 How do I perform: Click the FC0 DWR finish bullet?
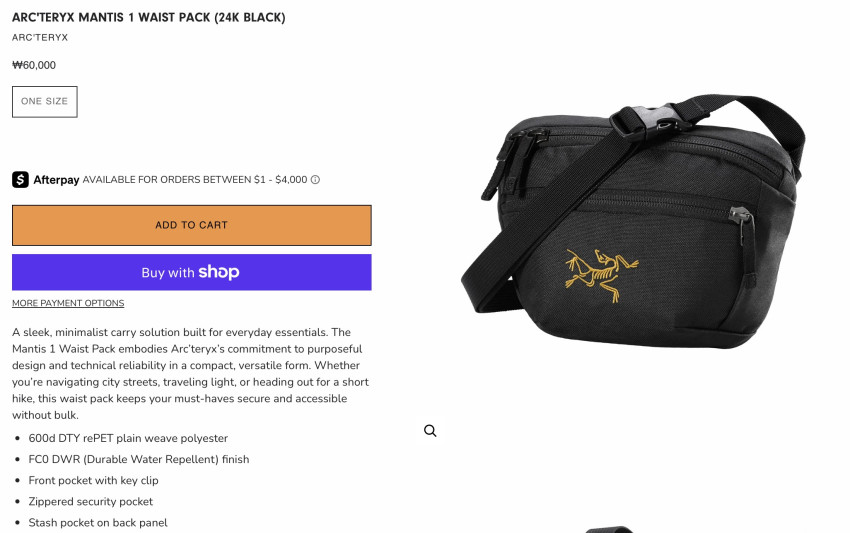click(139, 459)
